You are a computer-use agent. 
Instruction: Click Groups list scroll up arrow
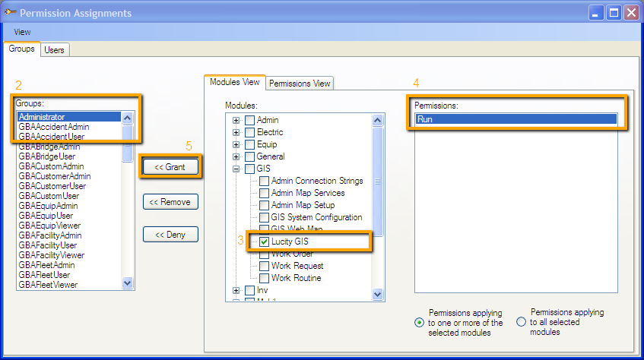pyautogui.click(x=127, y=118)
